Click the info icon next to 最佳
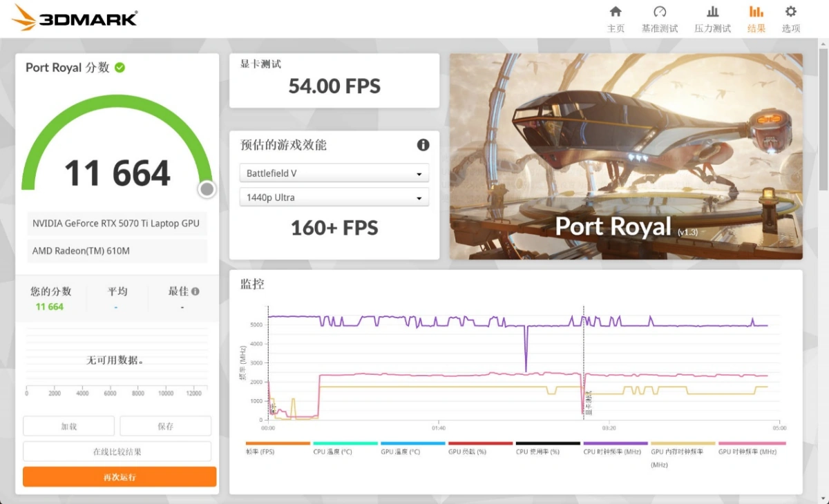This screenshot has height=504, width=829. pyautogui.click(x=196, y=291)
